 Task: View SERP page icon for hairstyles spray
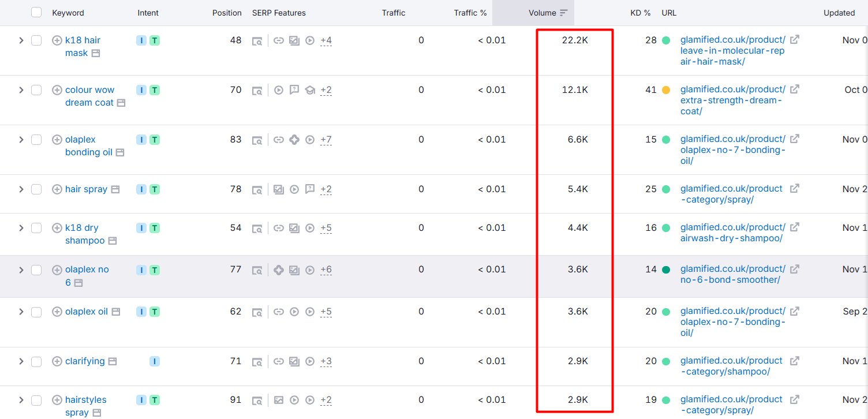click(x=257, y=401)
